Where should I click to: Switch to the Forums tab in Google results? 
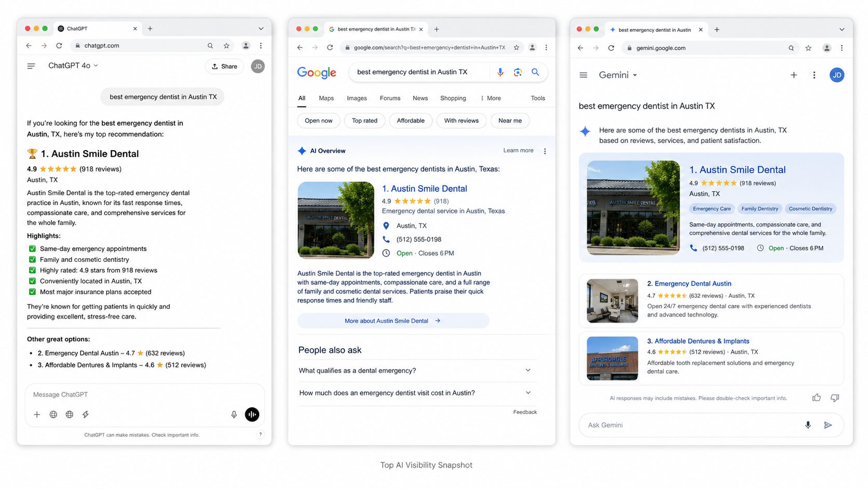pyautogui.click(x=390, y=98)
